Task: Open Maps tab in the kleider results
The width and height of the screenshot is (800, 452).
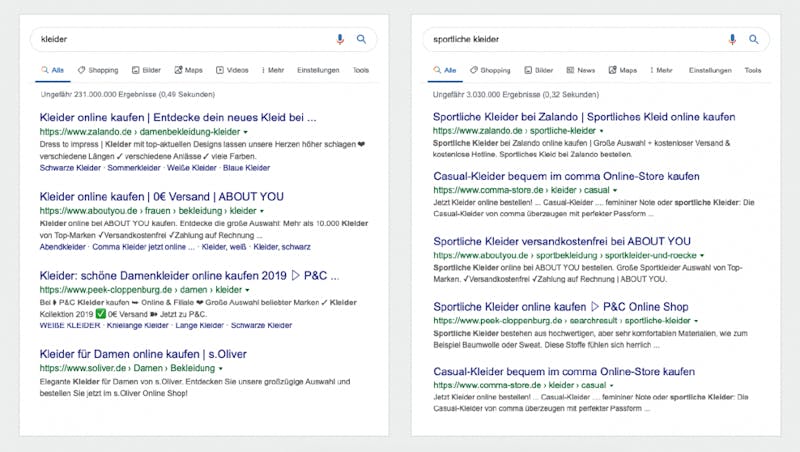Action: [x=189, y=70]
